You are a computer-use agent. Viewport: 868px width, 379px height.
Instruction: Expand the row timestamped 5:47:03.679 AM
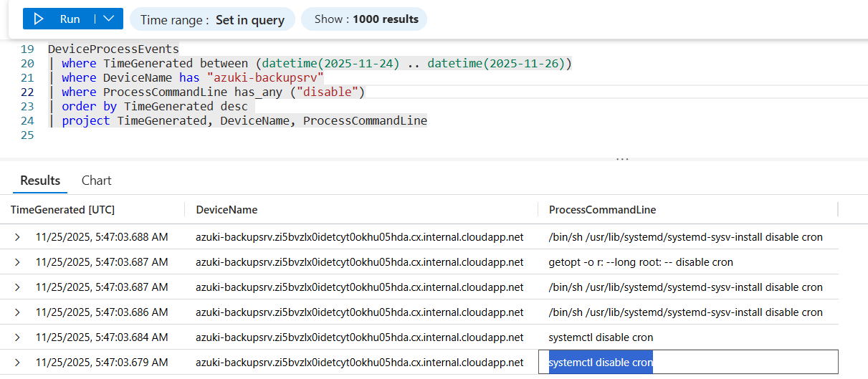pyautogui.click(x=17, y=363)
